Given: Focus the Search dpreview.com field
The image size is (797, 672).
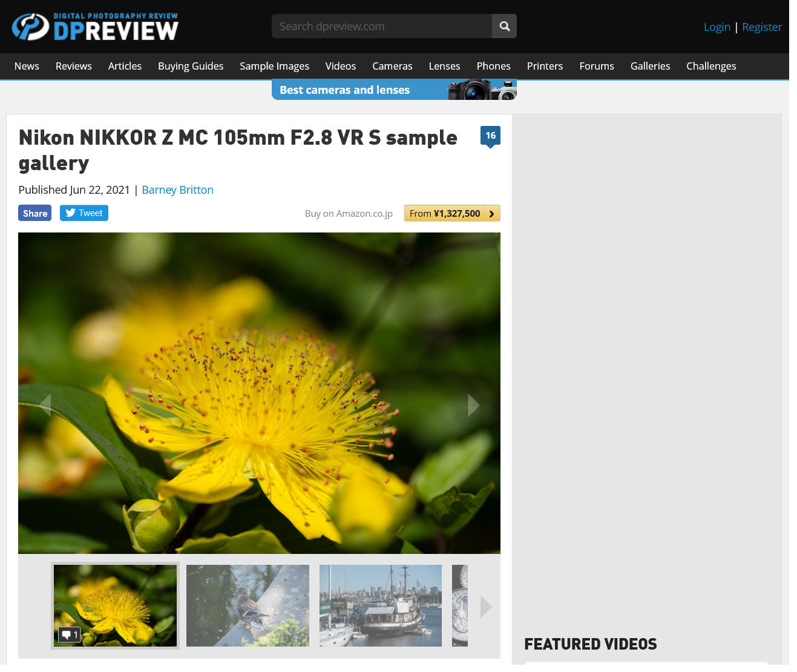Looking at the screenshot, I should 382,26.
